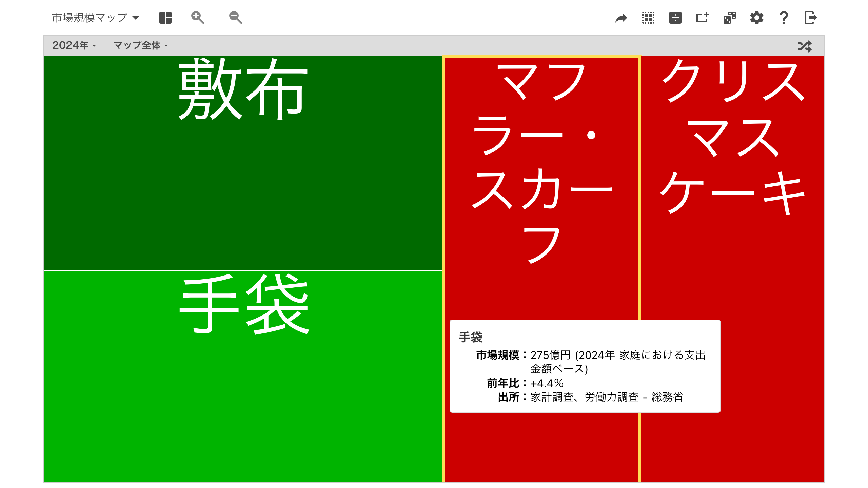Click the logout exit icon

pos(811,18)
